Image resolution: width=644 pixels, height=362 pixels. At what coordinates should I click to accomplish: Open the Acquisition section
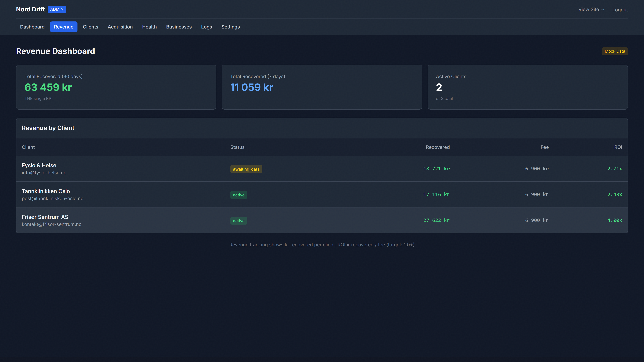tap(120, 27)
